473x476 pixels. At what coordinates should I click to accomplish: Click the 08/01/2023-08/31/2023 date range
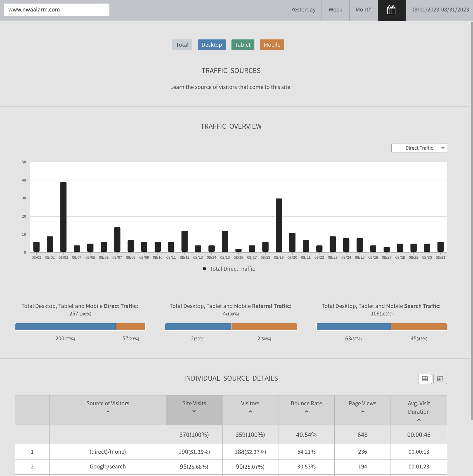(440, 10)
